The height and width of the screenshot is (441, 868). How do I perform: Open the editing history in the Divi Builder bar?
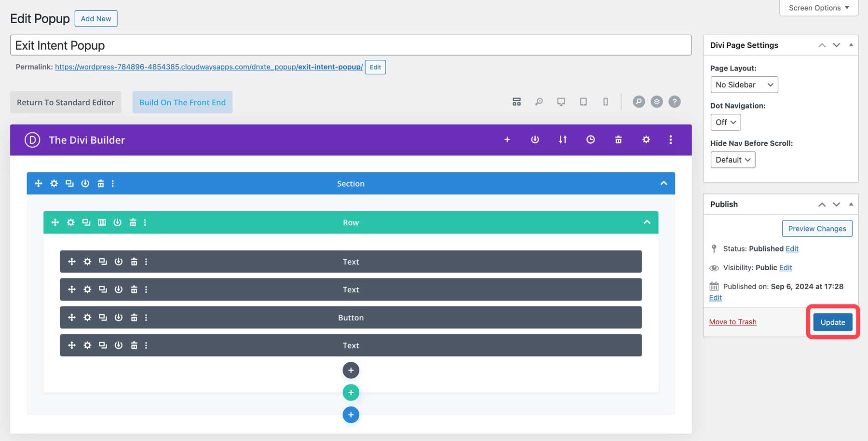pyautogui.click(x=590, y=139)
